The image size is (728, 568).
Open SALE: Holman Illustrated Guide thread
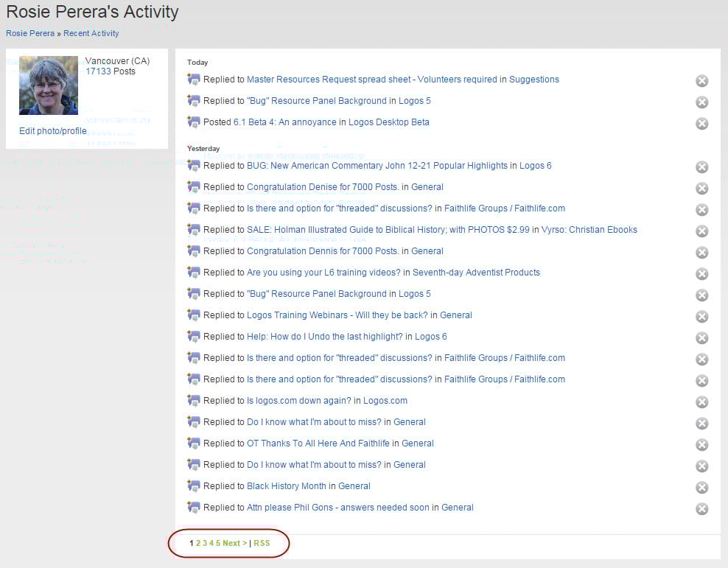pos(388,230)
